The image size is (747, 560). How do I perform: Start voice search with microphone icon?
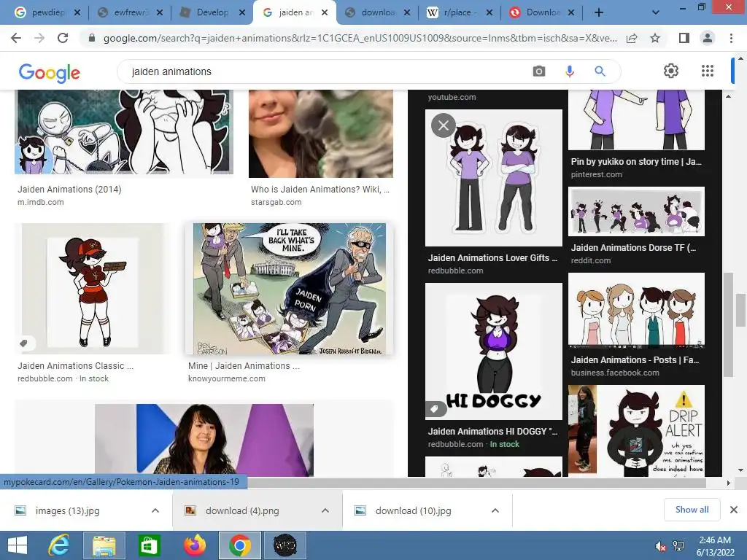point(569,71)
